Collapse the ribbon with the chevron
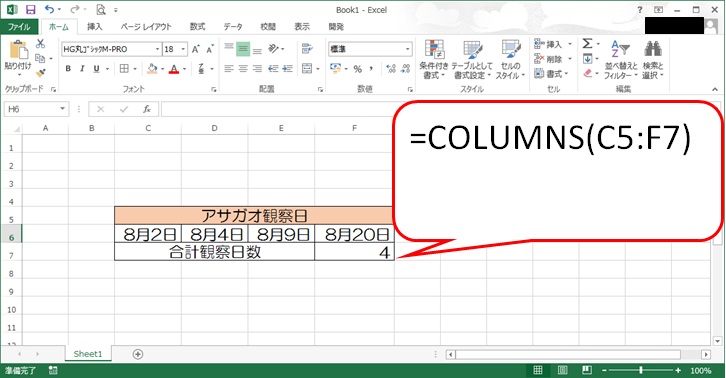The width and height of the screenshot is (726, 378). [x=715, y=89]
